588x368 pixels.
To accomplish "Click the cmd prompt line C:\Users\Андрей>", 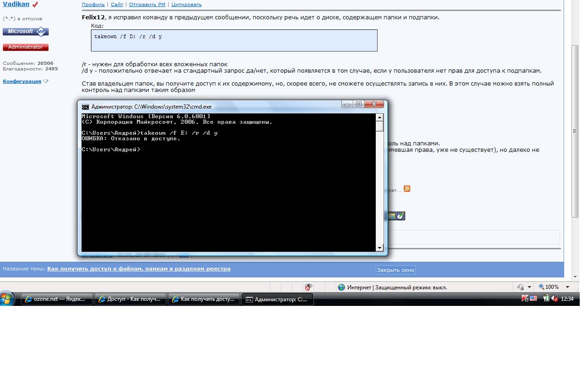I will pos(111,149).
